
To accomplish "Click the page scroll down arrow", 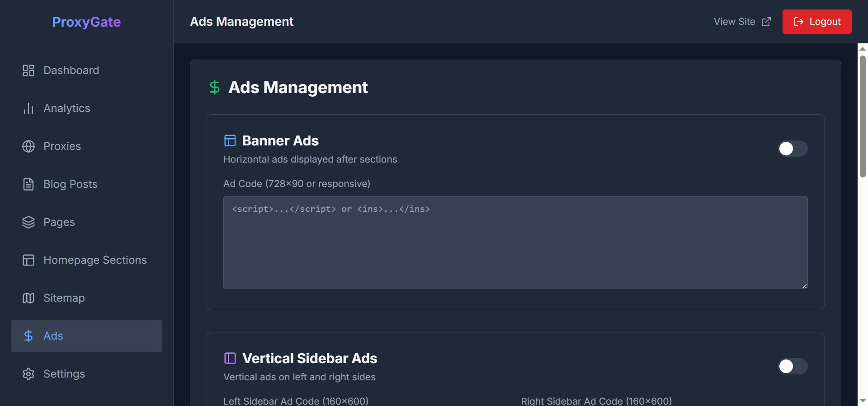I will (x=863, y=400).
